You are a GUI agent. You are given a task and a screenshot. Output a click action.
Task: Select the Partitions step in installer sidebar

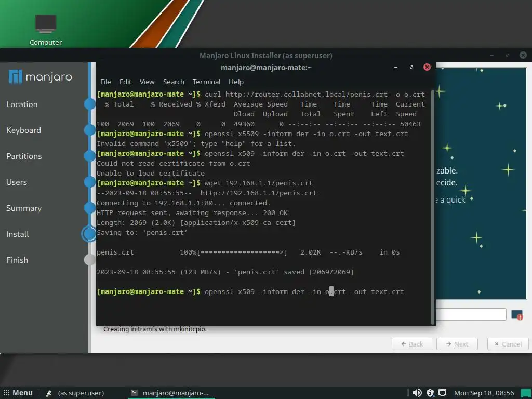pyautogui.click(x=24, y=156)
